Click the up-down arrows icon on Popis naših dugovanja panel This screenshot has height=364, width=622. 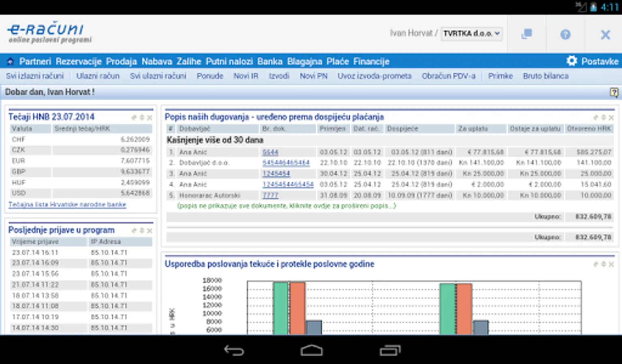[603, 118]
